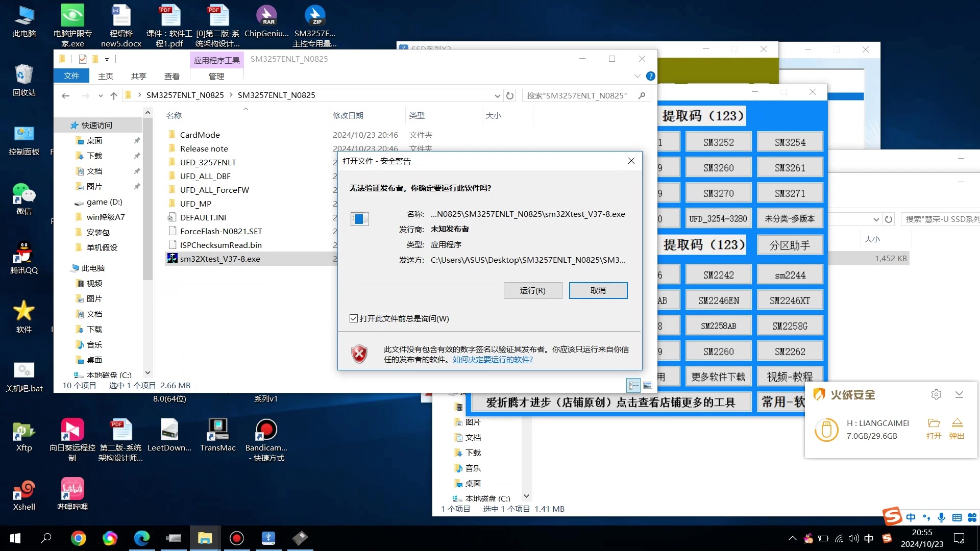The width and height of the screenshot is (980, 551).
Task: Switch to details view icon in status bar
Action: 633,385
